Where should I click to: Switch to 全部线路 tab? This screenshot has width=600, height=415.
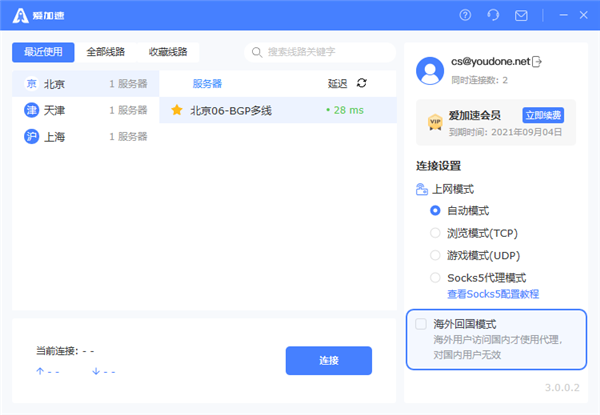[106, 52]
